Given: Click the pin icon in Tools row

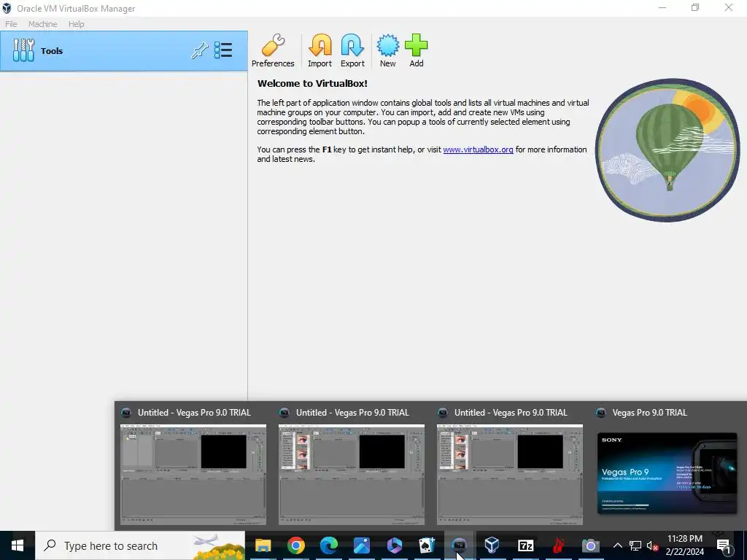Looking at the screenshot, I should click(x=200, y=50).
